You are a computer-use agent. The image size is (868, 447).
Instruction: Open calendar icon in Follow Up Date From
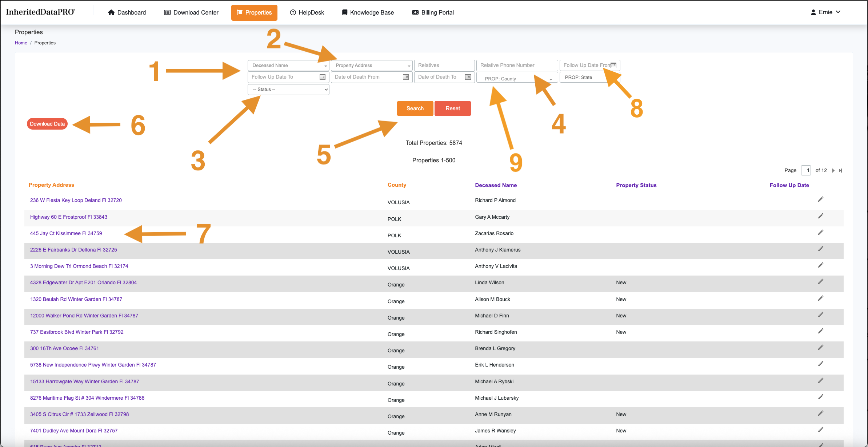(614, 66)
